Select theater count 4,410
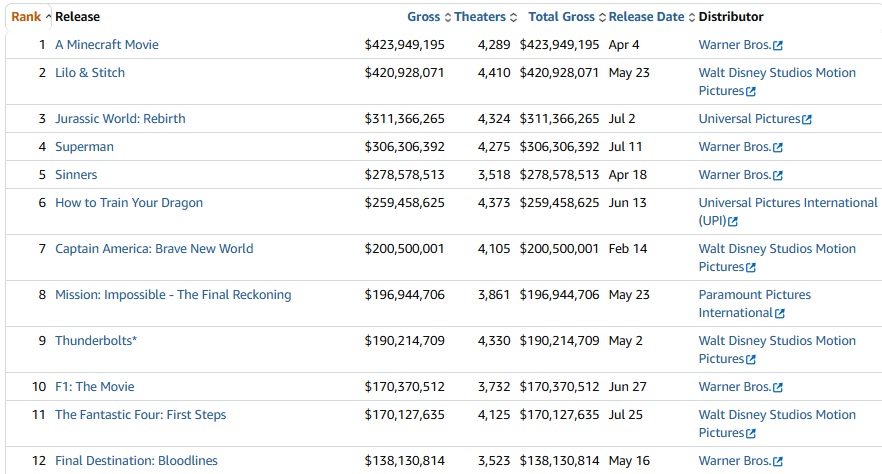Viewport: 882px width, 474px height. 494,73
